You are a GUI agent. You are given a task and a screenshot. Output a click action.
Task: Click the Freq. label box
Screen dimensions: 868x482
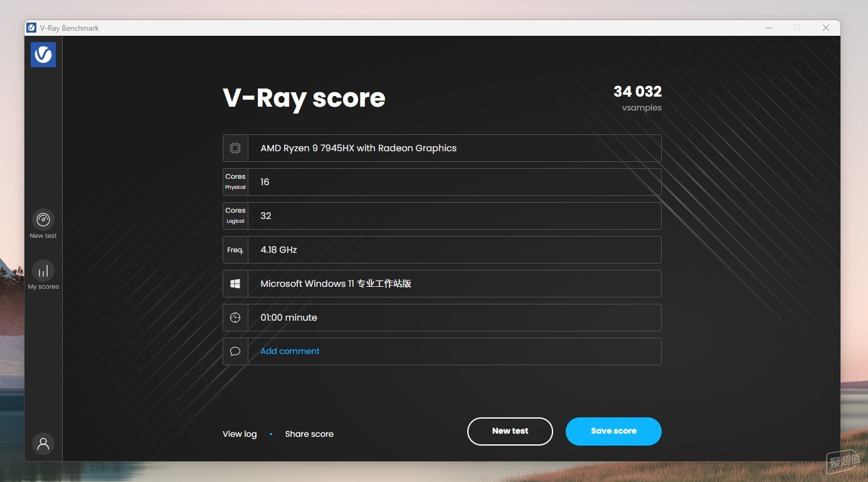235,250
